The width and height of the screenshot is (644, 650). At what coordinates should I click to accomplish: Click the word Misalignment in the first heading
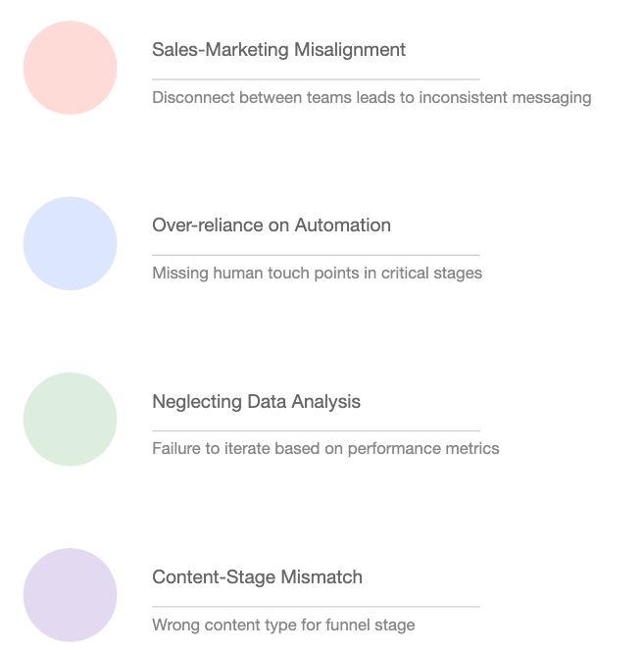(x=350, y=50)
